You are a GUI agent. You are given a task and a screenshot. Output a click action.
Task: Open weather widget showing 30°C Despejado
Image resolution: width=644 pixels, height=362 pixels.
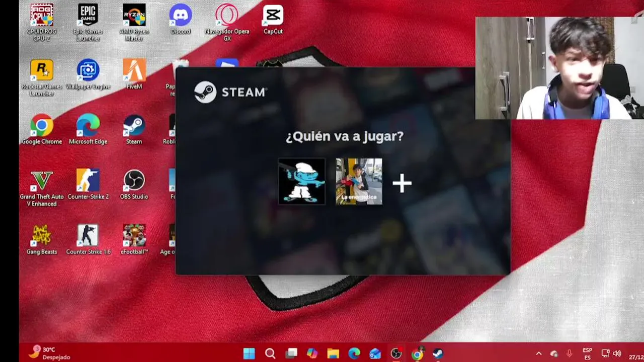click(49, 353)
